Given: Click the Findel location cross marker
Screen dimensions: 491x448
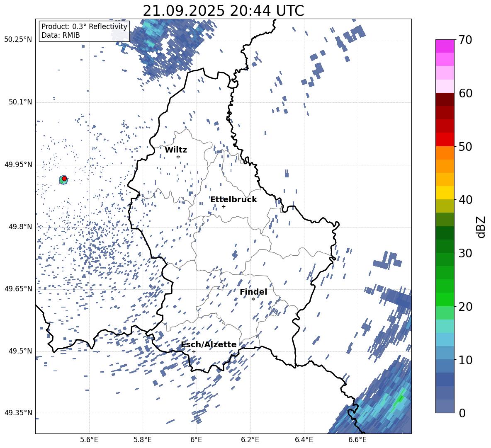Looking at the screenshot, I should click(x=253, y=299).
